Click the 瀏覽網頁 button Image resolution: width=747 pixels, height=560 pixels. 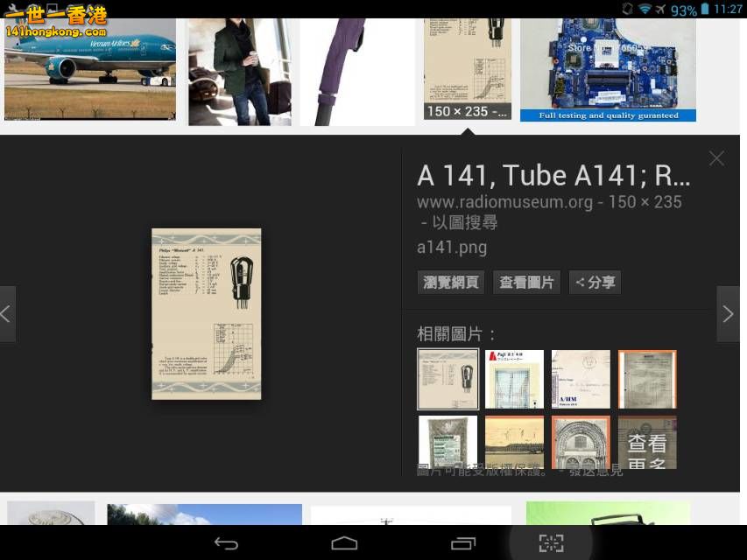click(x=451, y=283)
